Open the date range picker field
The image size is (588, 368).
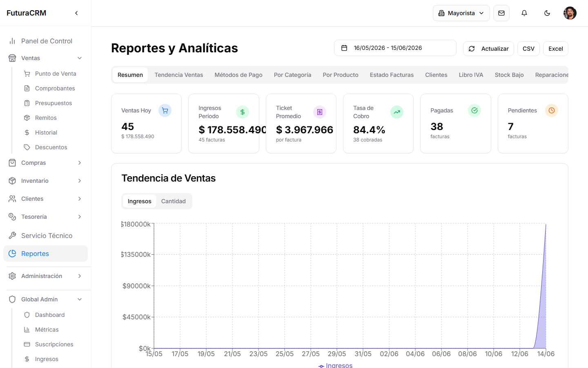pos(395,48)
